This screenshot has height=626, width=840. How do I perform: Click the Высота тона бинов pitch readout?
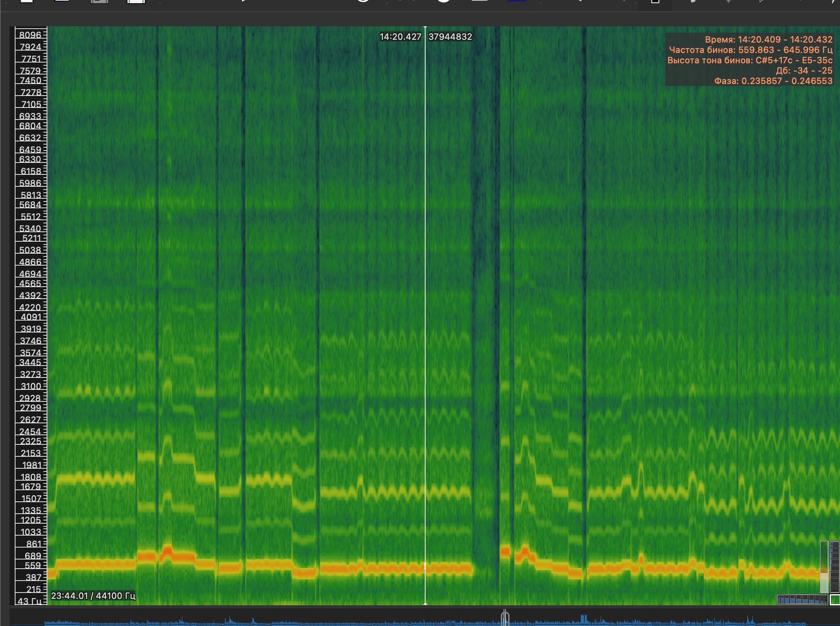[x=750, y=60]
